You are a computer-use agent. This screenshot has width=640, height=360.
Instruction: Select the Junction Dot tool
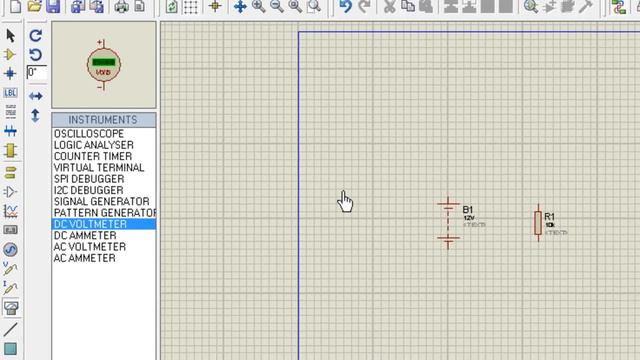10,73
